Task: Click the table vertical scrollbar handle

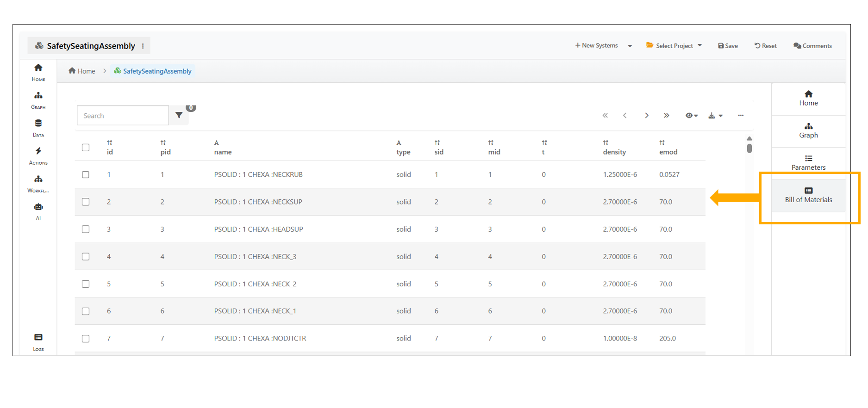Action: (x=749, y=148)
